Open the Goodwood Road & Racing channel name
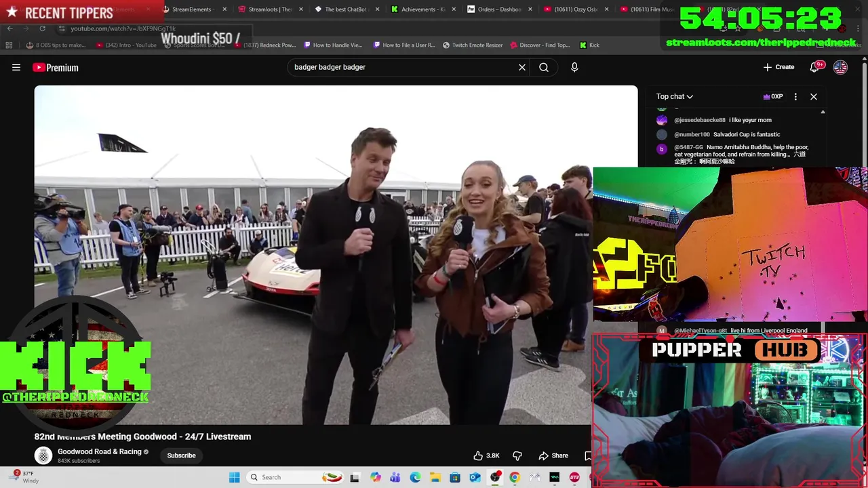The image size is (868, 488). click(x=100, y=451)
